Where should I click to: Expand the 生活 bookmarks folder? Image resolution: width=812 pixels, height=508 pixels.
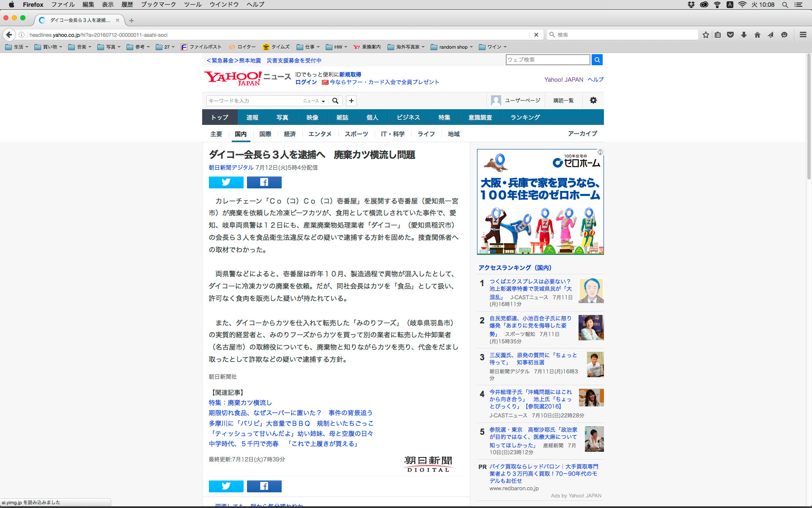(17, 47)
